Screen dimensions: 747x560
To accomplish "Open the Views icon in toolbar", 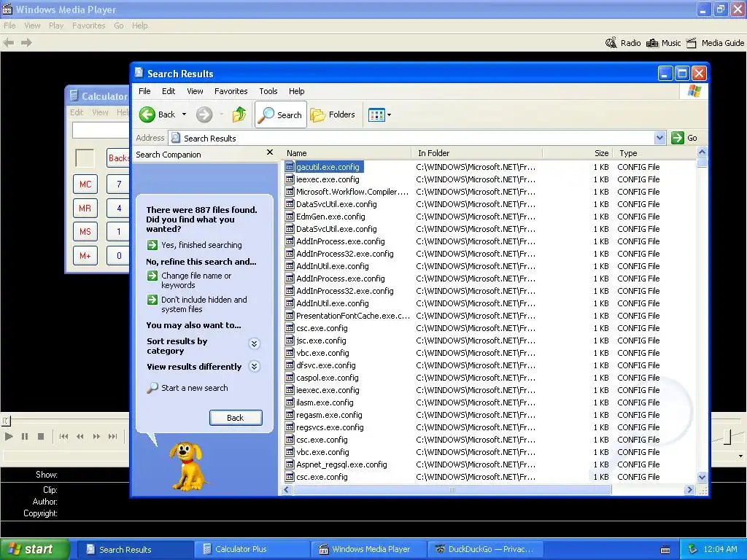I will [376, 114].
